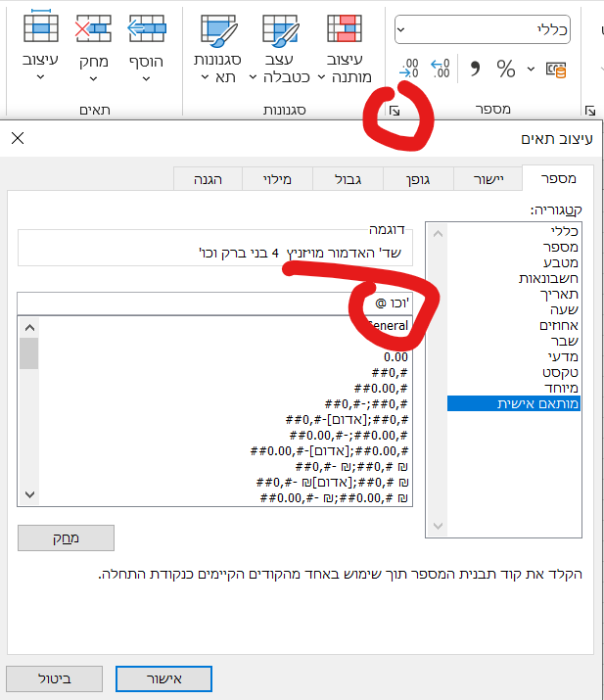Viewport: 604px width, 700px height.
Task: Switch to the מספר tab
Action: [x=558, y=178]
